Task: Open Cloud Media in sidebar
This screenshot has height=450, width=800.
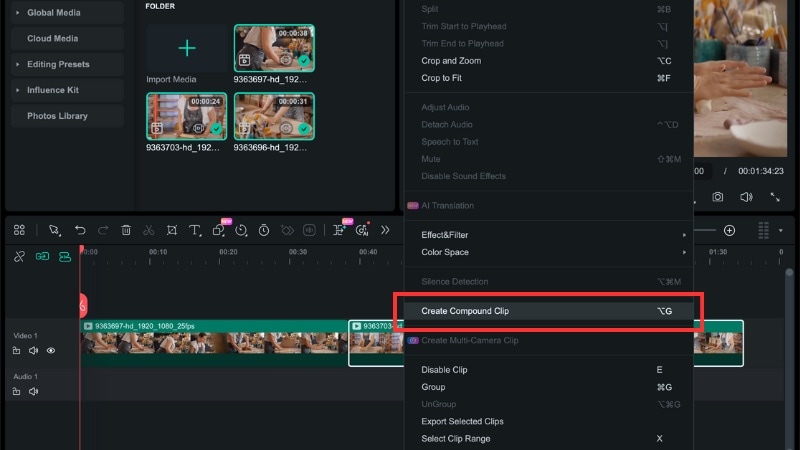Action: click(x=67, y=38)
